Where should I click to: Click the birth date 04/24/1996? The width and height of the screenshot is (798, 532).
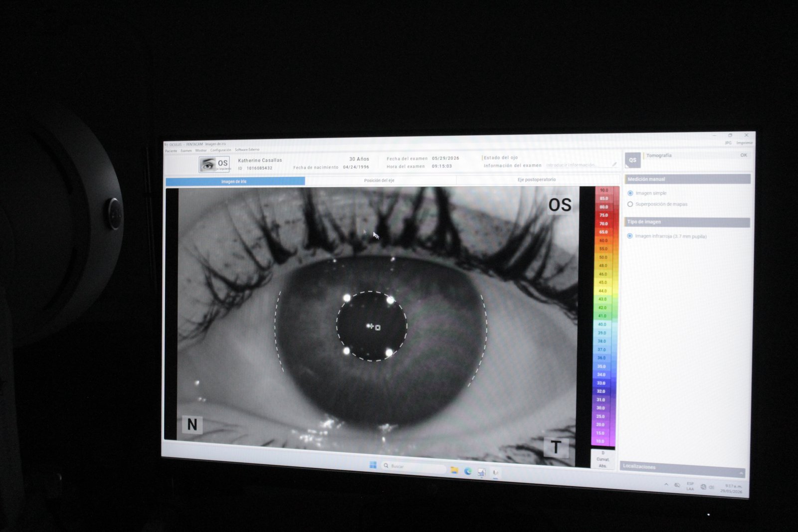pos(356,167)
